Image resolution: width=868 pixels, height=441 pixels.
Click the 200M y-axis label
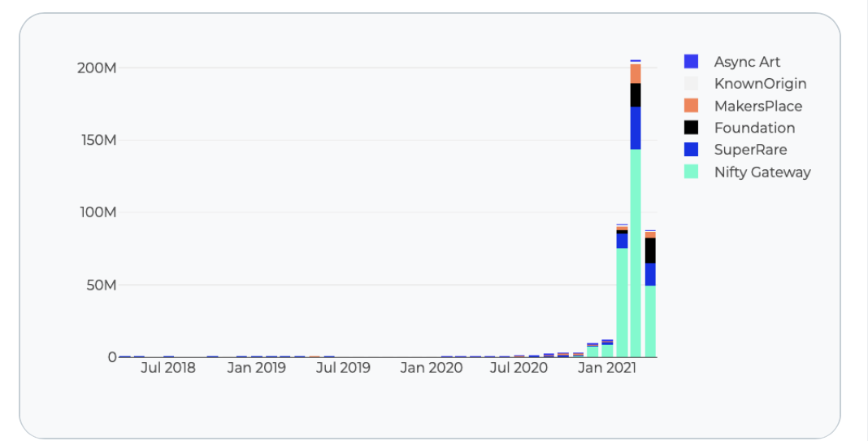pyautogui.click(x=97, y=68)
